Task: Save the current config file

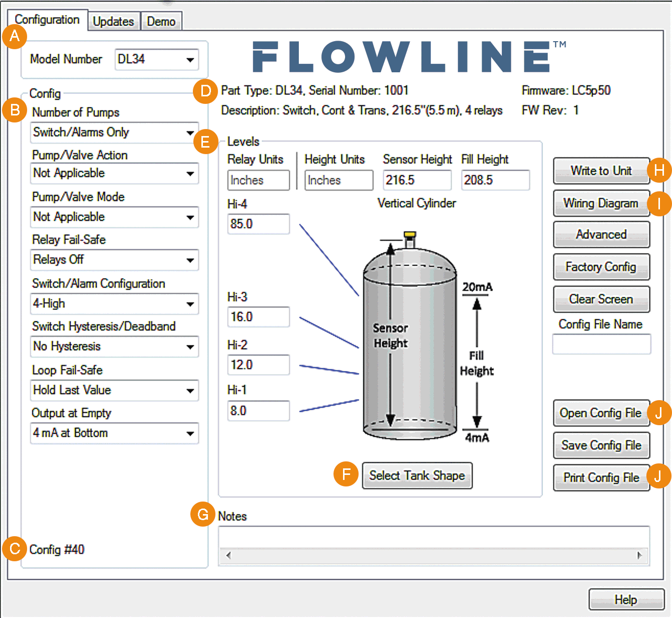Action: click(x=601, y=445)
